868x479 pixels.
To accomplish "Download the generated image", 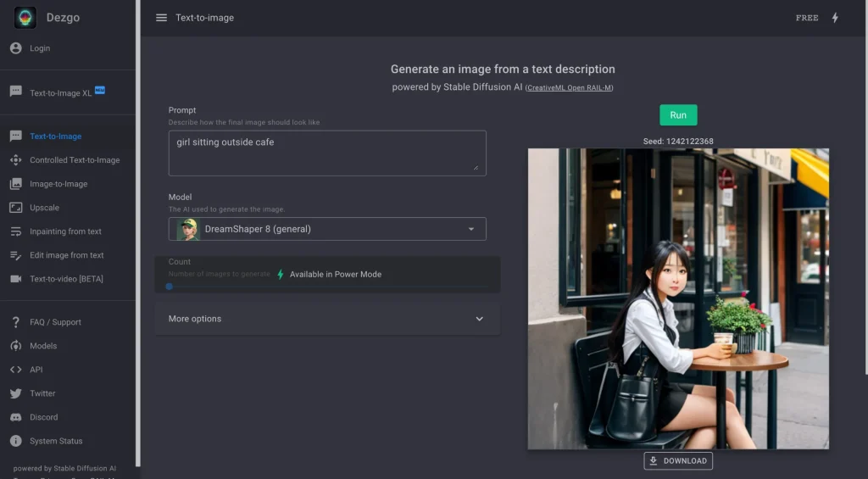I will point(678,461).
